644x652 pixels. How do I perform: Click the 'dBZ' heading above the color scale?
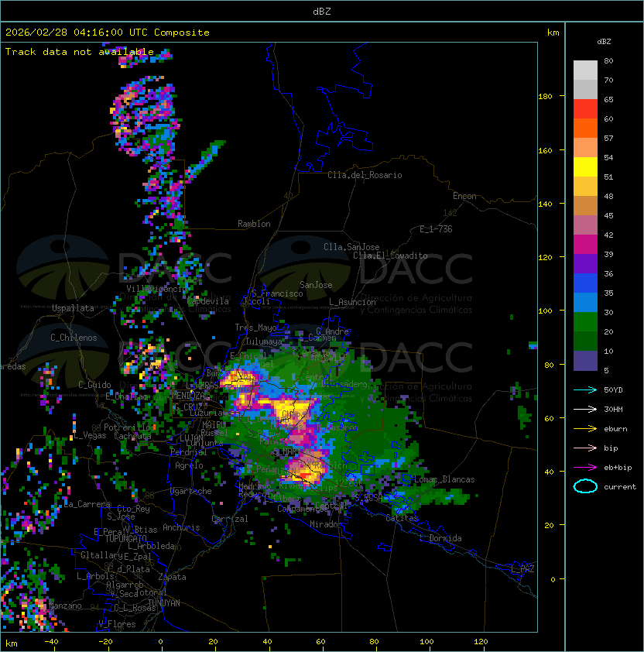click(604, 42)
